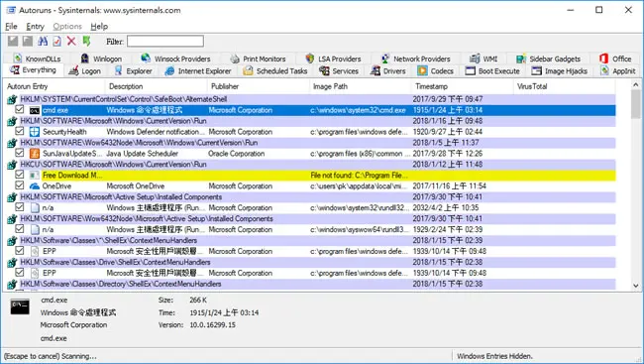Click inside the Filter text box
The image size is (644, 364).
[165, 41]
